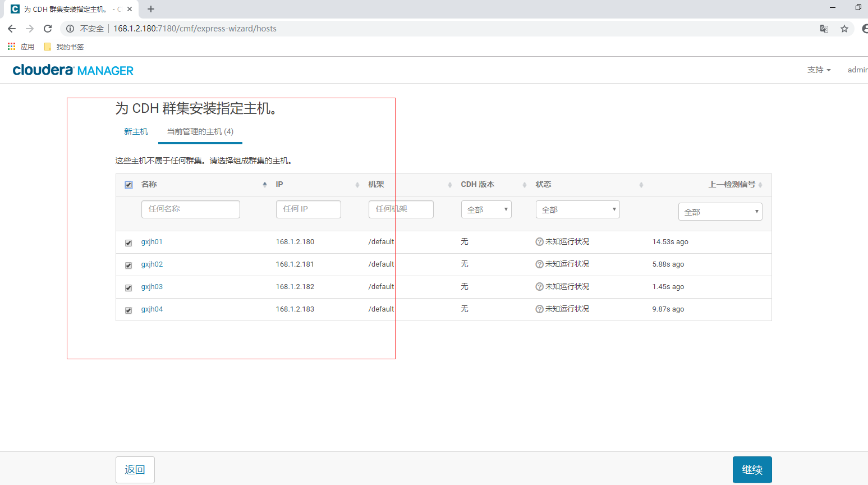Click heartbeat value 1.45s ago
Image resolution: width=868 pixels, height=485 pixels.
(x=668, y=287)
